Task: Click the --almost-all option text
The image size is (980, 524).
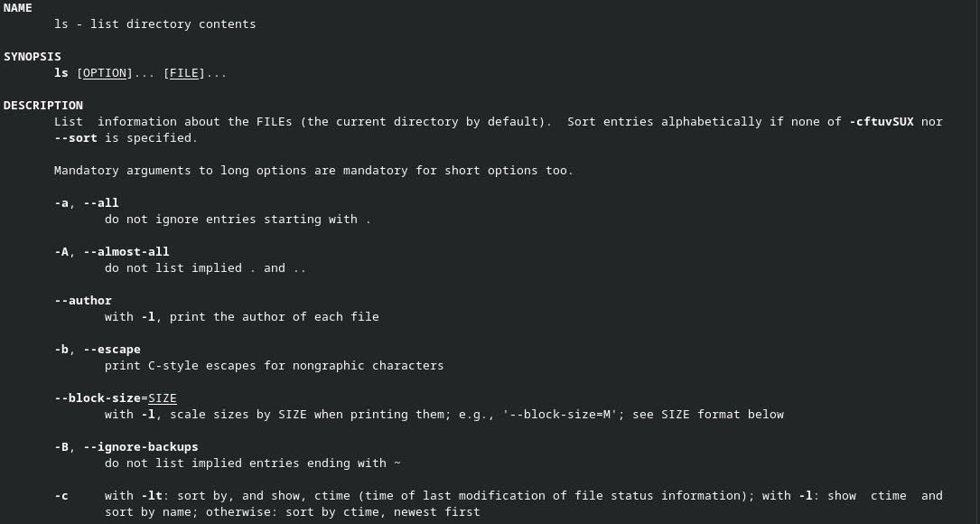Action: tap(126, 252)
